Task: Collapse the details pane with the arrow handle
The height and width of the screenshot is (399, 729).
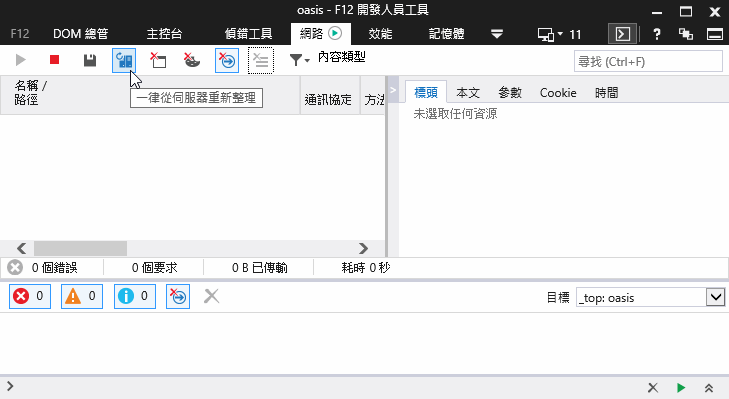Action: tap(393, 90)
